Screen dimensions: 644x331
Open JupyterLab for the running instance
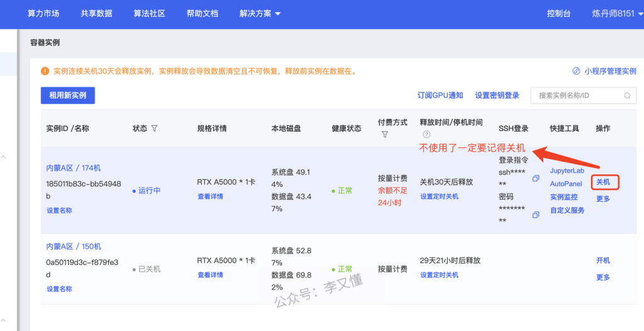pos(567,171)
